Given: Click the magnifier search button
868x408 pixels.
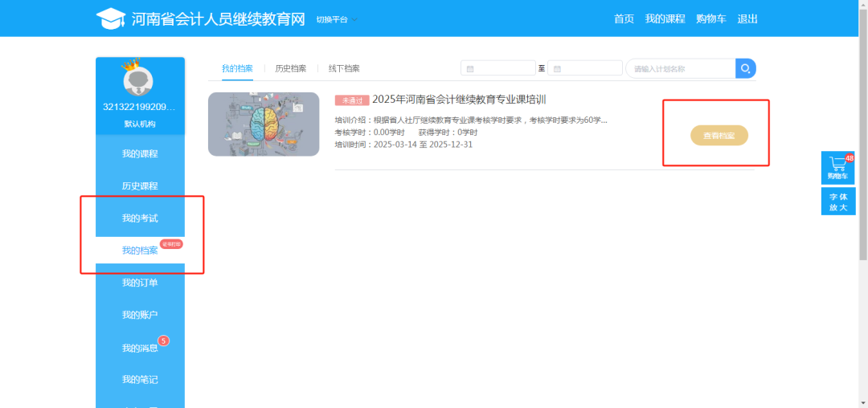Looking at the screenshot, I should pyautogui.click(x=745, y=69).
